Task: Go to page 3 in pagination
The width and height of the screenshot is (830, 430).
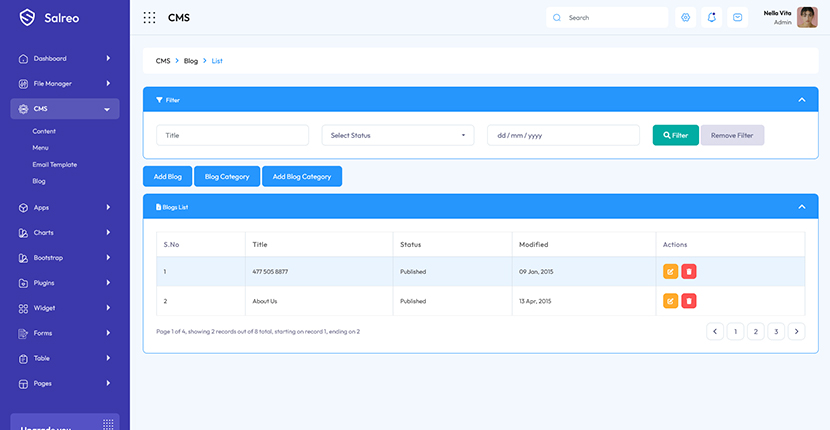Action: click(x=775, y=331)
